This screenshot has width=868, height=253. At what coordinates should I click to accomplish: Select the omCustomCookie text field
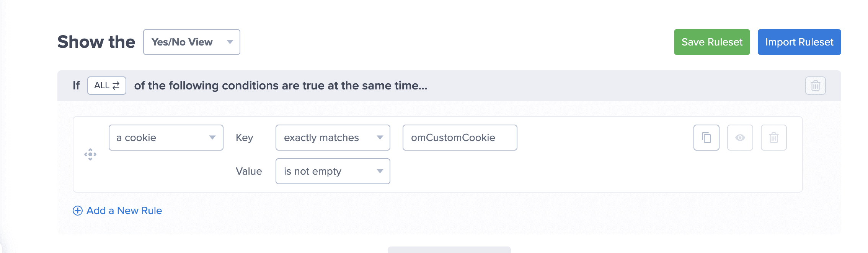[460, 138]
